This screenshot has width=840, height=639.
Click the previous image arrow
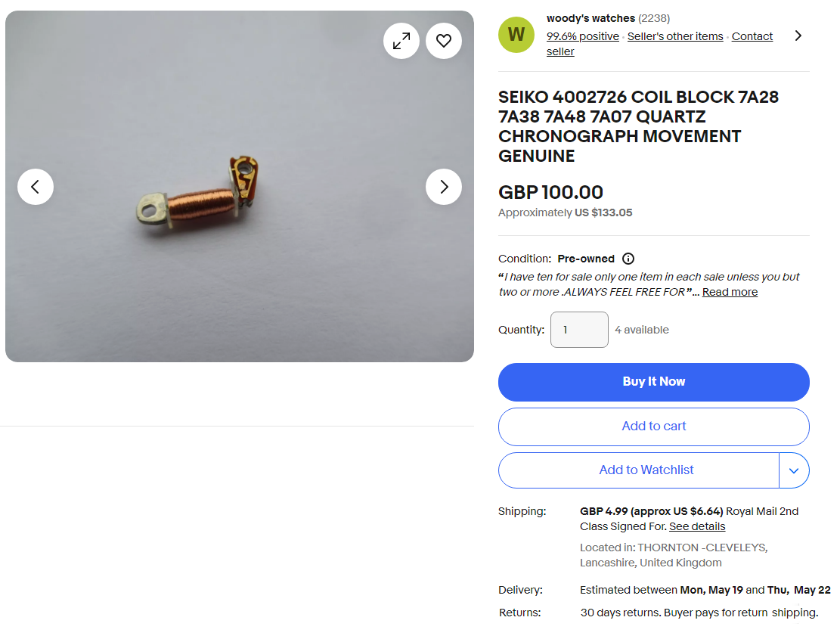point(36,187)
